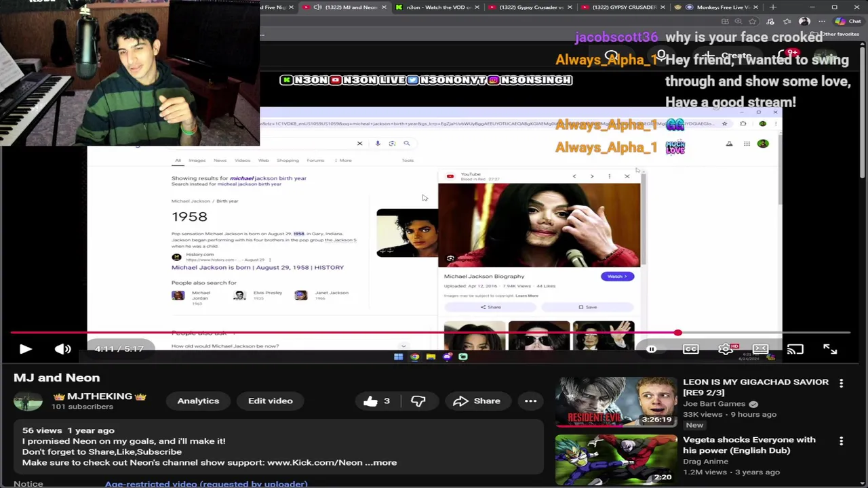Add page to favorites star icon
Viewport: 868px width, 488px height.
click(751, 21)
